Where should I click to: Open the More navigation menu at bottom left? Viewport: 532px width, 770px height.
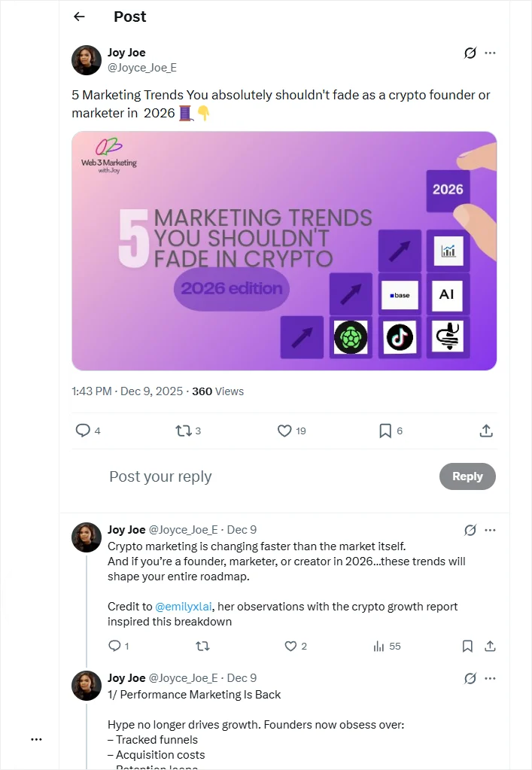[36, 738]
